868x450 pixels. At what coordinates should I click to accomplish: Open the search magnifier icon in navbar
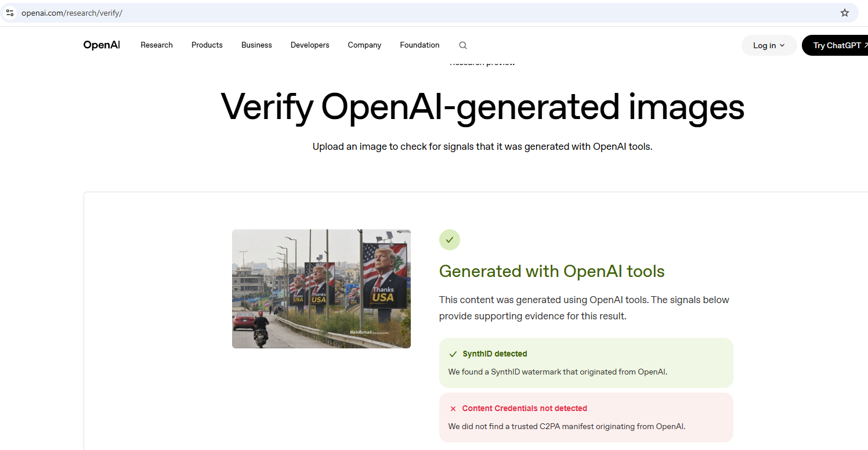[x=462, y=45]
